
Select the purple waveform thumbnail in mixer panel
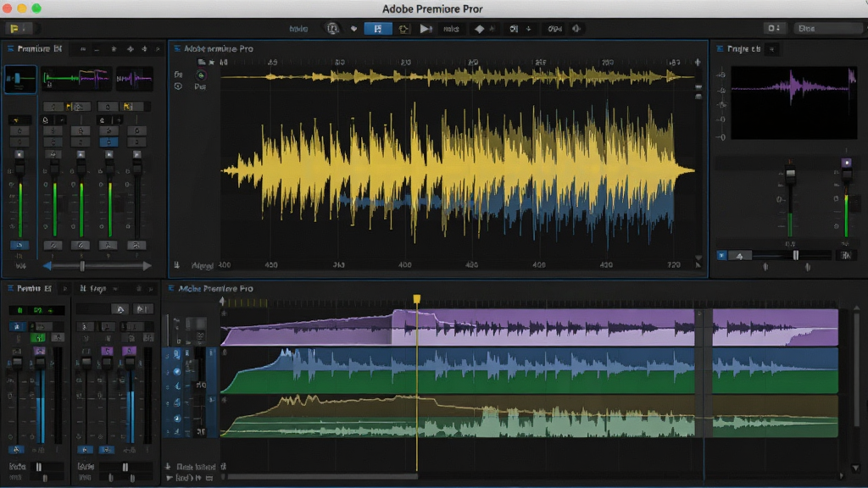134,79
